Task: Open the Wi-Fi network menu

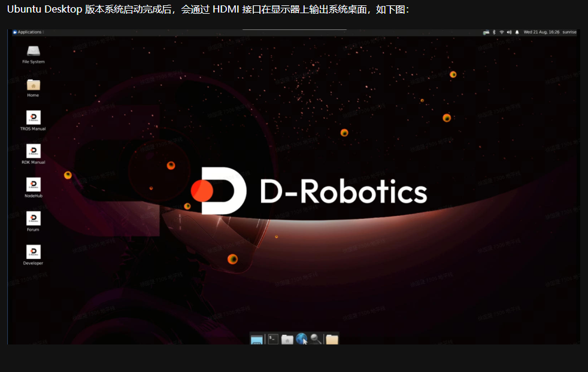Action: click(x=502, y=32)
